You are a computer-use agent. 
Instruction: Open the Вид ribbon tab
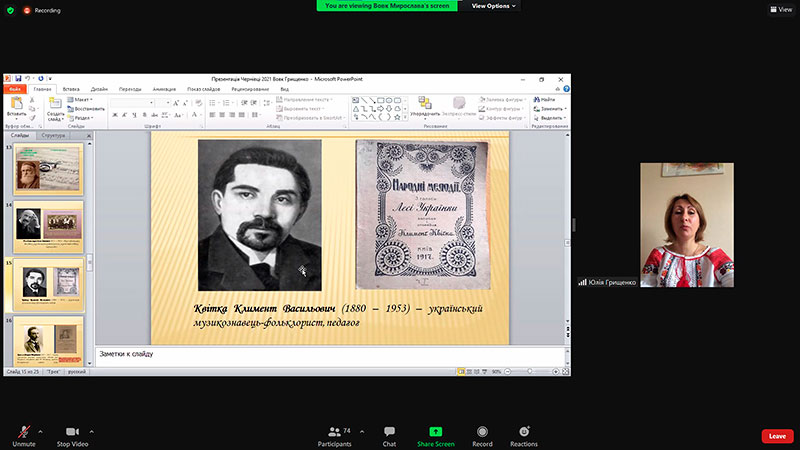pos(284,89)
